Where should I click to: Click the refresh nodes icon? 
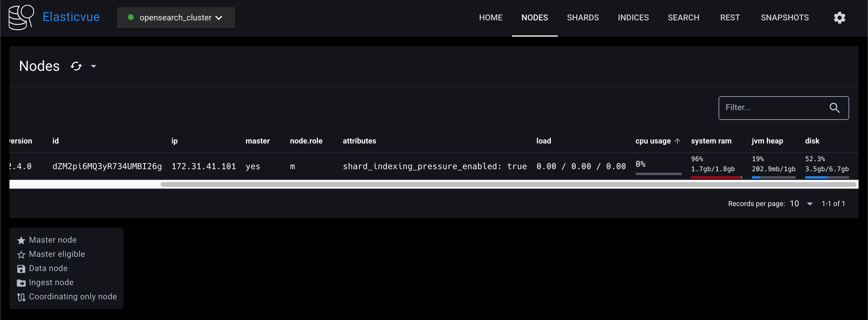coord(76,66)
